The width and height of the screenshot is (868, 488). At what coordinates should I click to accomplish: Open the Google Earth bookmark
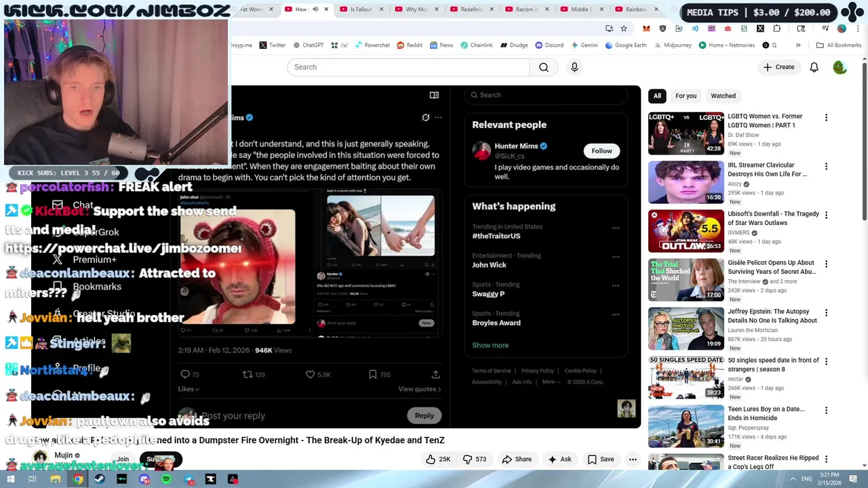(625, 45)
